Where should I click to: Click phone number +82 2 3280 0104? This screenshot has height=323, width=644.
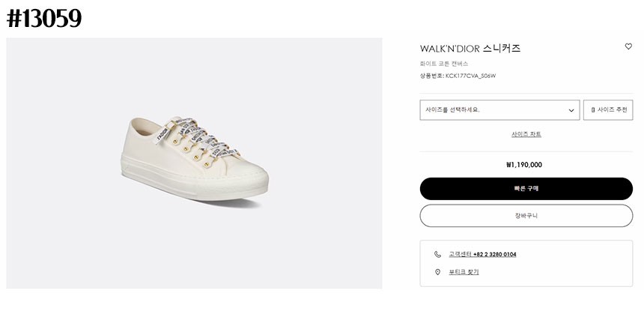click(x=494, y=254)
